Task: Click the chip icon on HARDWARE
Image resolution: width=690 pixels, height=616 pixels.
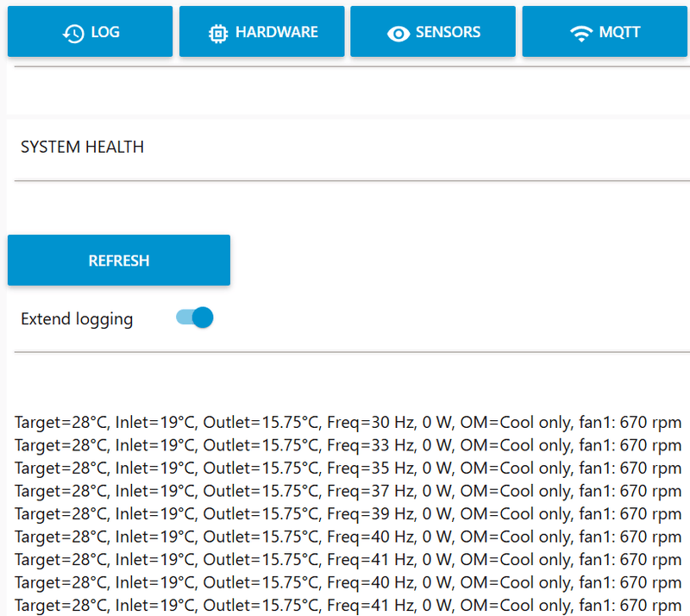Action: pos(218,34)
